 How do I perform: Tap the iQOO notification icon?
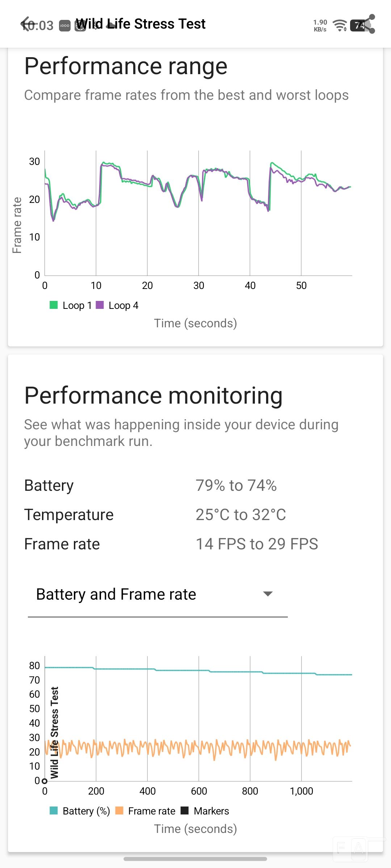[x=65, y=26]
